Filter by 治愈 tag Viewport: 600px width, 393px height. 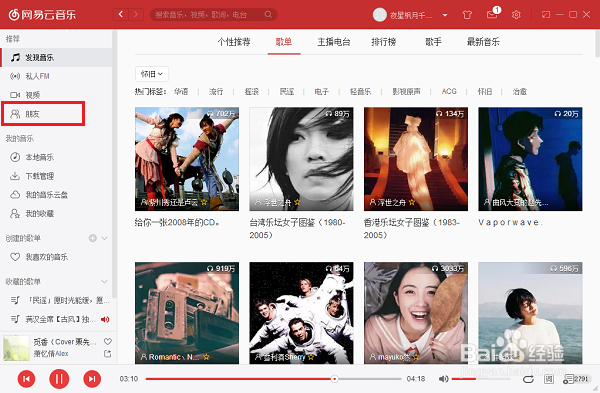(520, 91)
